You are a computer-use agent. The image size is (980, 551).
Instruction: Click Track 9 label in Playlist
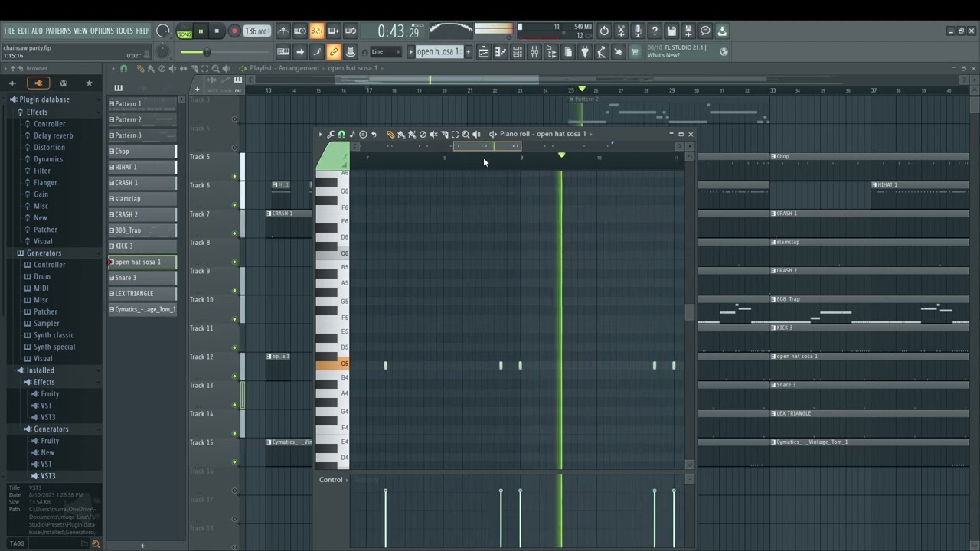[200, 271]
